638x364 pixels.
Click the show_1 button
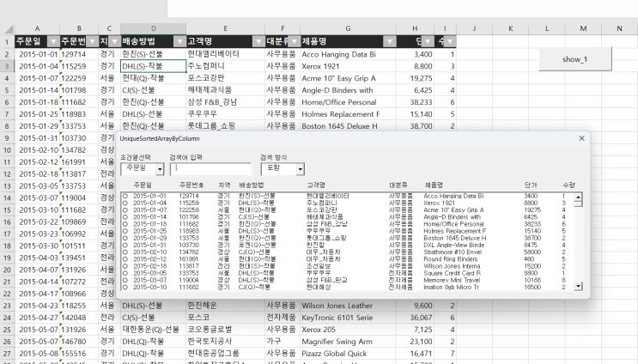[575, 59]
